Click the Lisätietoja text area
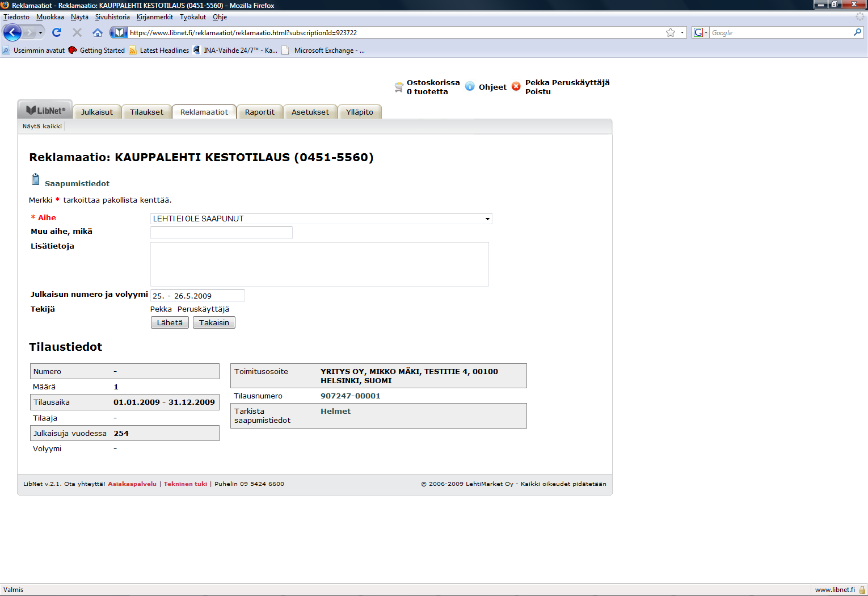The image size is (868, 596). point(319,264)
